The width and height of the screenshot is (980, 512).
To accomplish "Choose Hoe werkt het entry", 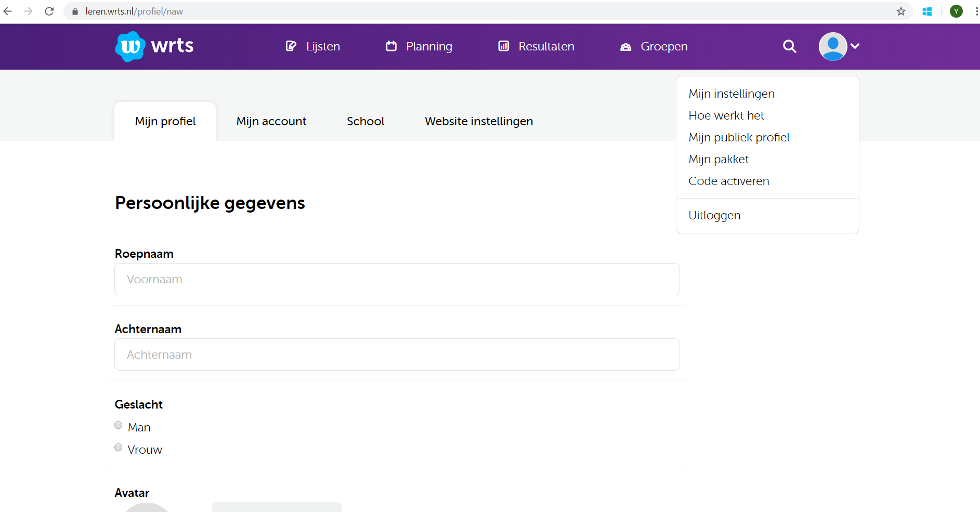I will point(726,115).
